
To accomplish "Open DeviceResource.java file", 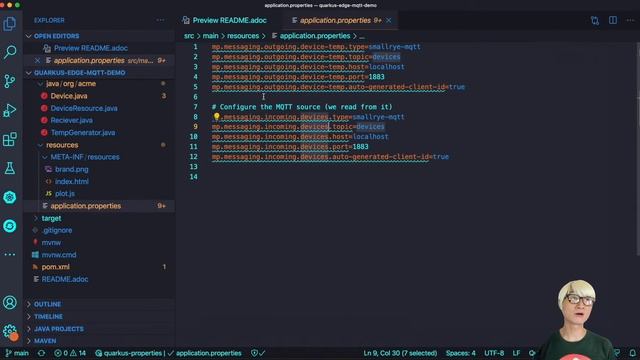I will coord(84,108).
